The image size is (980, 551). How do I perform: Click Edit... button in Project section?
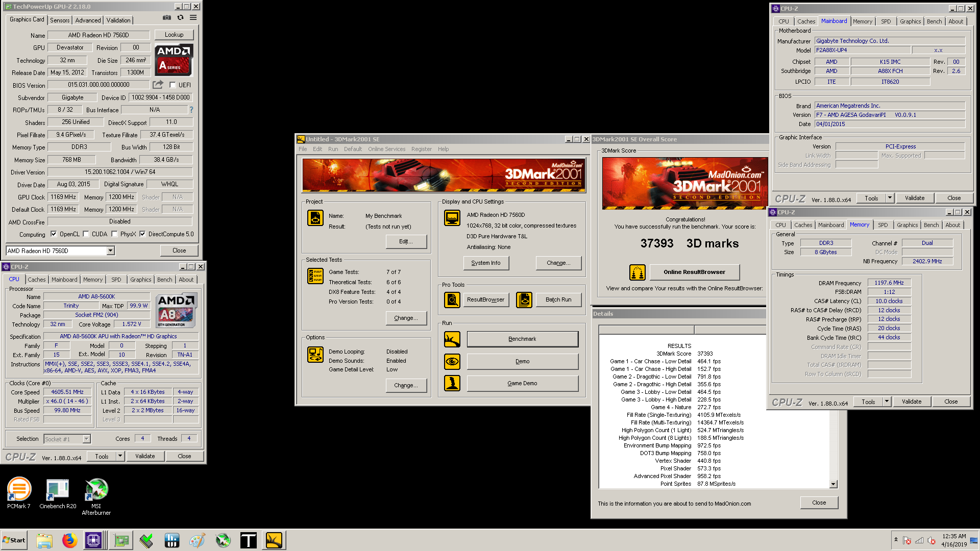(x=406, y=242)
